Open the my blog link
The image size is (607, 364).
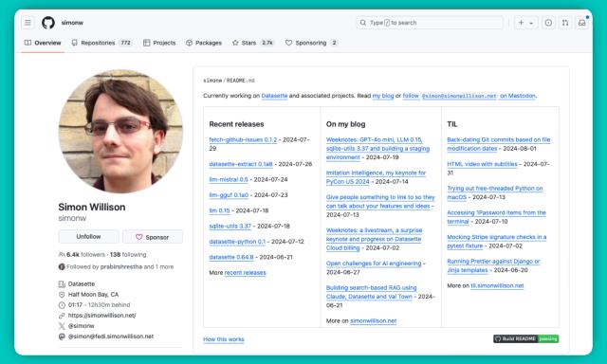383,96
